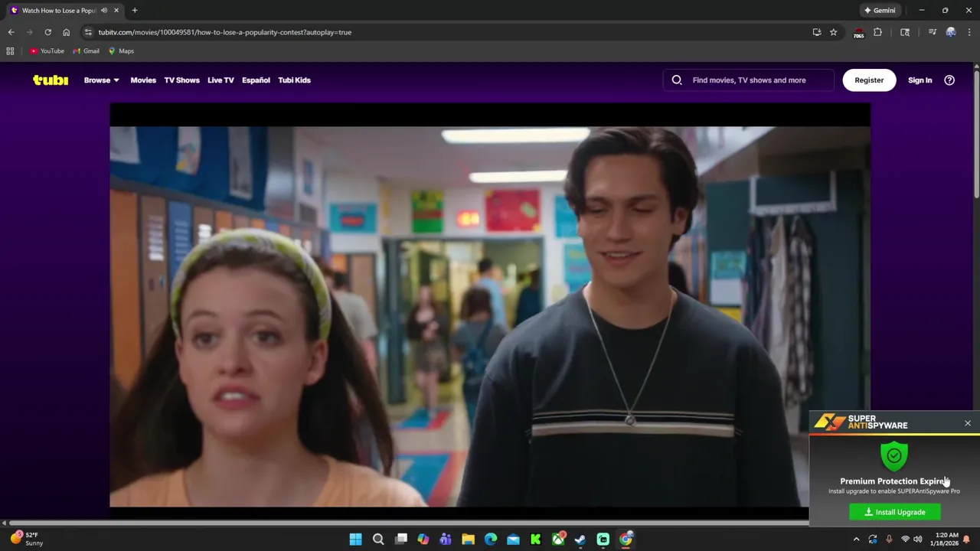
Task: Open the YouTube bookmark
Action: 47,51
